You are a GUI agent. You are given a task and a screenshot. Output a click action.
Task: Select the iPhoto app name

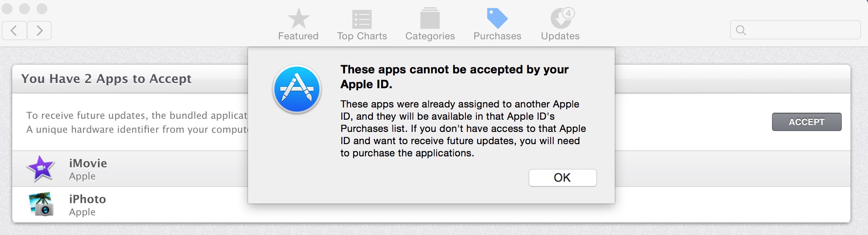pyautogui.click(x=87, y=199)
